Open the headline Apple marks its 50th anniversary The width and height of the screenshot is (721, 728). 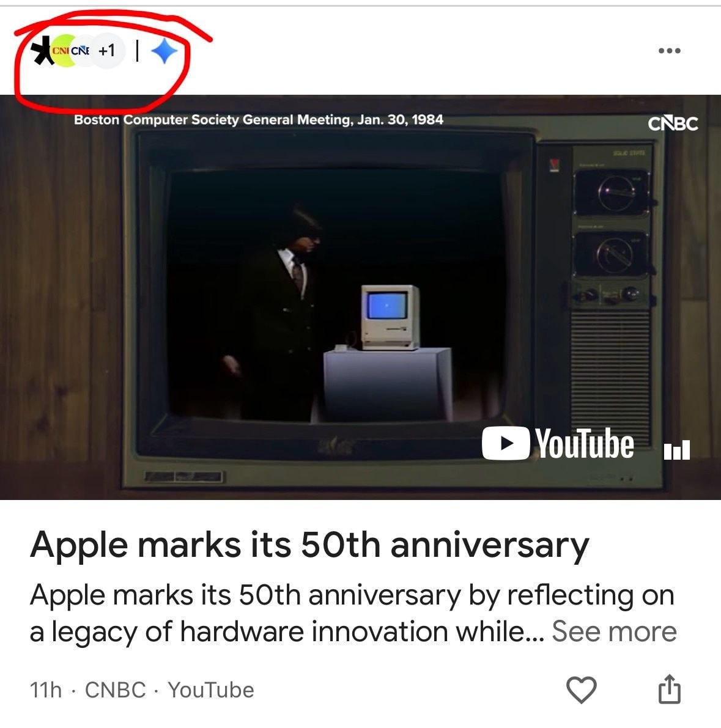(x=310, y=545)
